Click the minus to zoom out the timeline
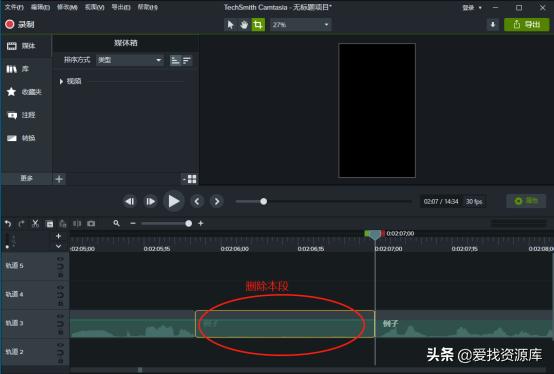Image resolution: width=554 pixels, height=374 pixels. 133,224
